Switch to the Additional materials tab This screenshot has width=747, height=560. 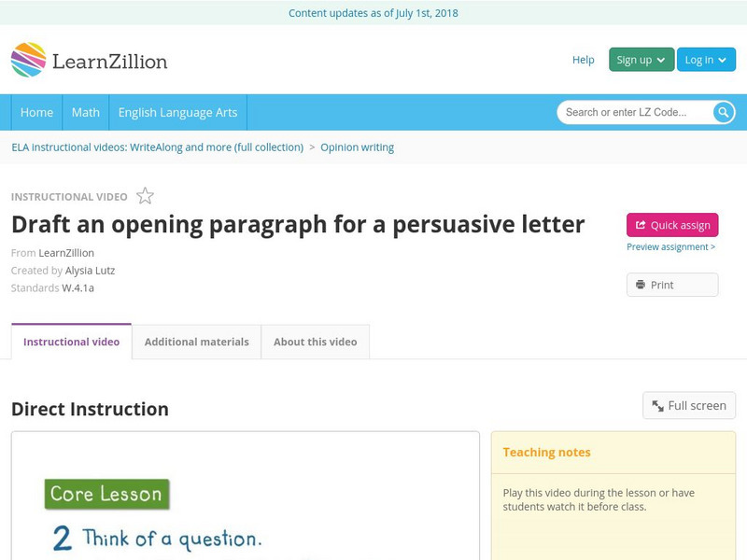click(x=196, y=342)
